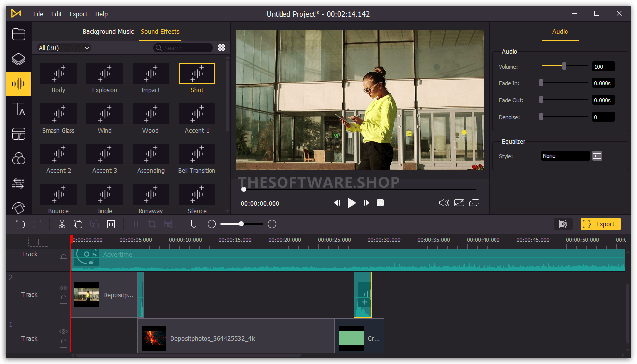Open the Filters three-circles sidebar icon
Image resolution: width=637 pixels, height=364 pixels.
click(19, 158)
